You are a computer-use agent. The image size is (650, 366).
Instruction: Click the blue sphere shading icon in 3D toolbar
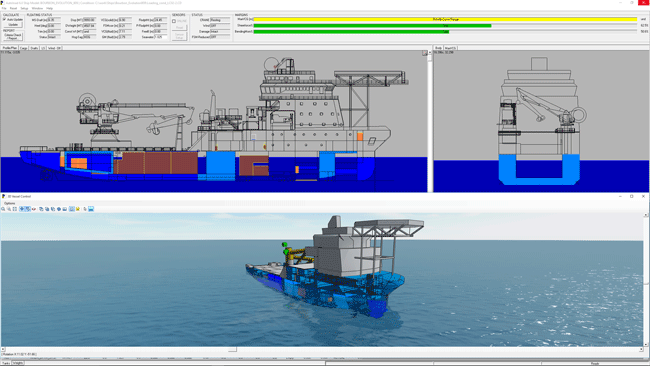coord(59,209)
